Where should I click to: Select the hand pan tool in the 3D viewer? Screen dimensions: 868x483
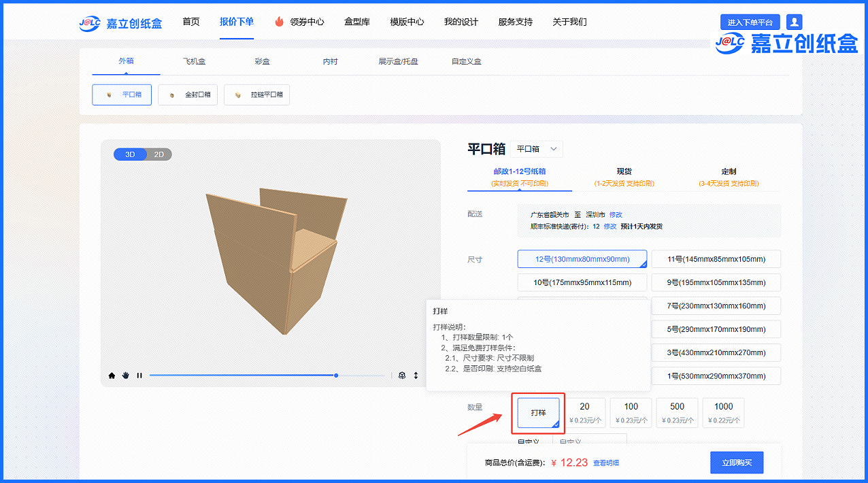[x=126, y=376]
